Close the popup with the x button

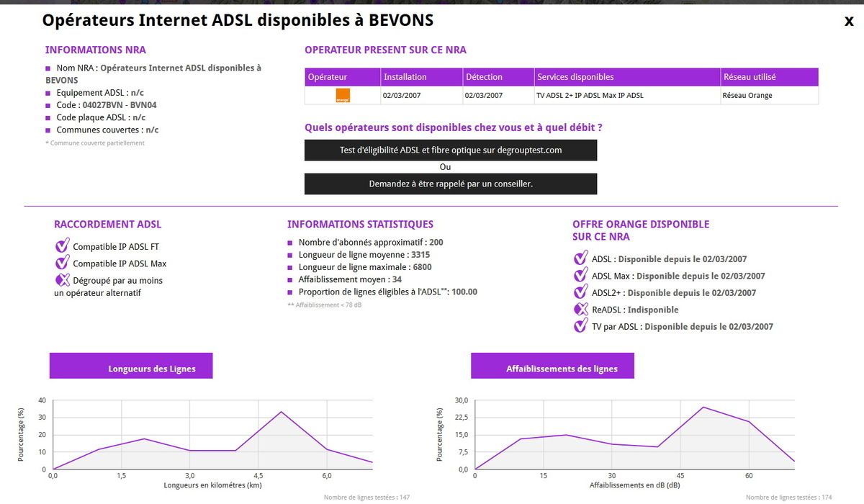(x=849, y=21)
